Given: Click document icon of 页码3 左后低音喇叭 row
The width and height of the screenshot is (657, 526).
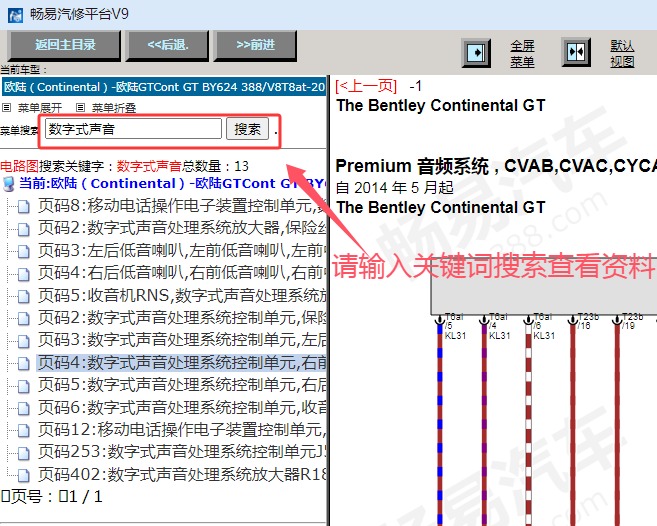Looking at the screenshot, I should pos(23,251).
